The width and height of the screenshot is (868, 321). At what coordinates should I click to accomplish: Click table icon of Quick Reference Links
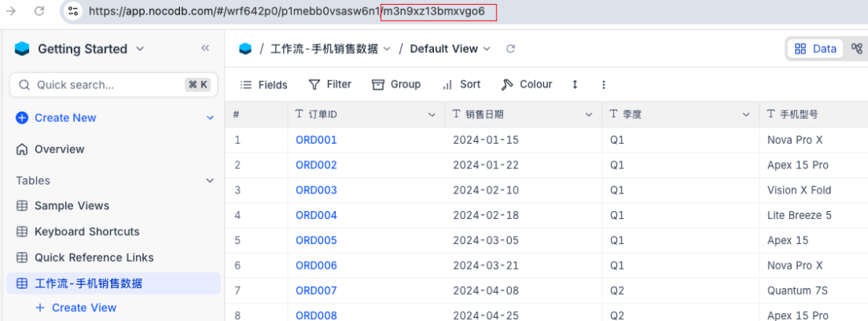[23, 258]
